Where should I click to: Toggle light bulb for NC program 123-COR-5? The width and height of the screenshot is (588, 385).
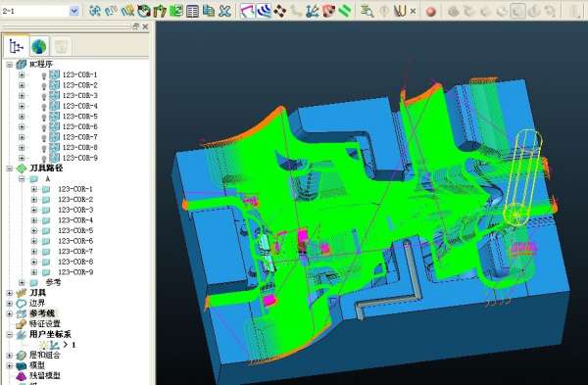(44, 117)
